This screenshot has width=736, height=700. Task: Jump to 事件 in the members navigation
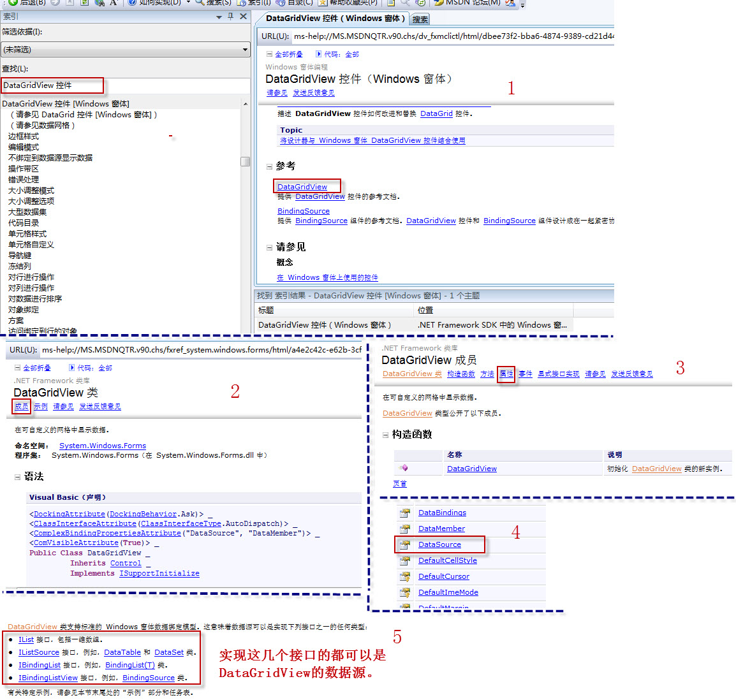coord(526,374)
